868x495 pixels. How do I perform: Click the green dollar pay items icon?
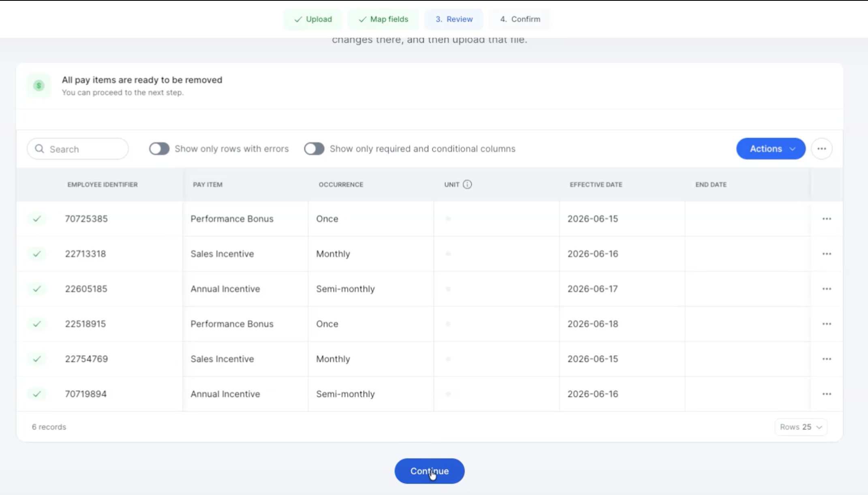[x=39, y=85]
